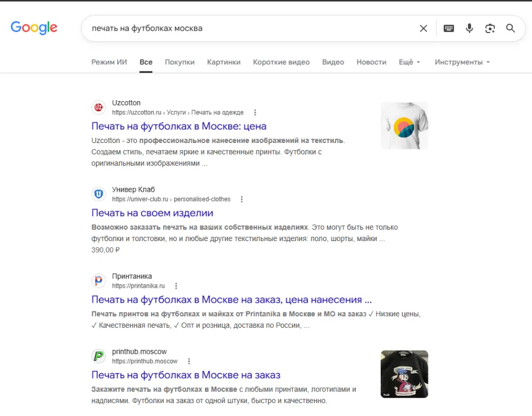Click the magnifier search button
The width and height of the screenshot is (532, 416).
[x=511, y=29]
